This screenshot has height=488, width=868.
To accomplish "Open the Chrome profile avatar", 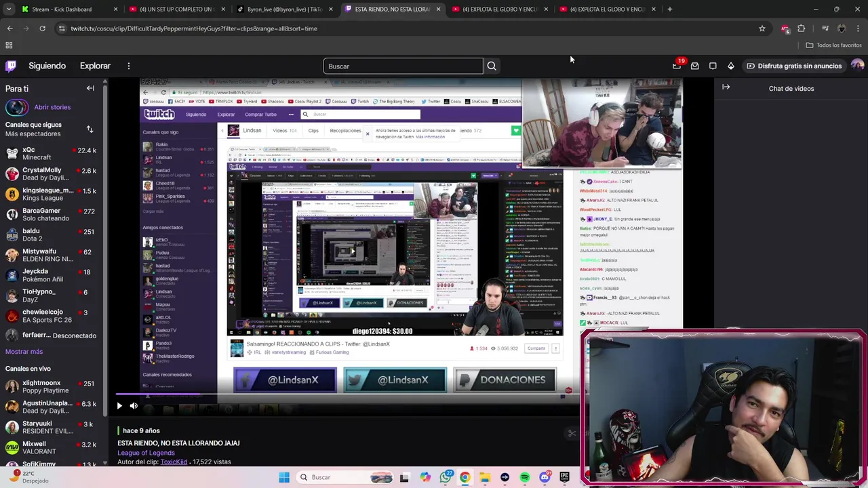I will pyautogui.click(x=842, y=28).
